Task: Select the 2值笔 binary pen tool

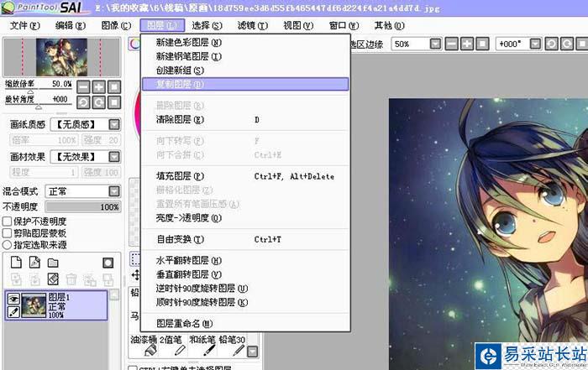Action: pos(173,346)
